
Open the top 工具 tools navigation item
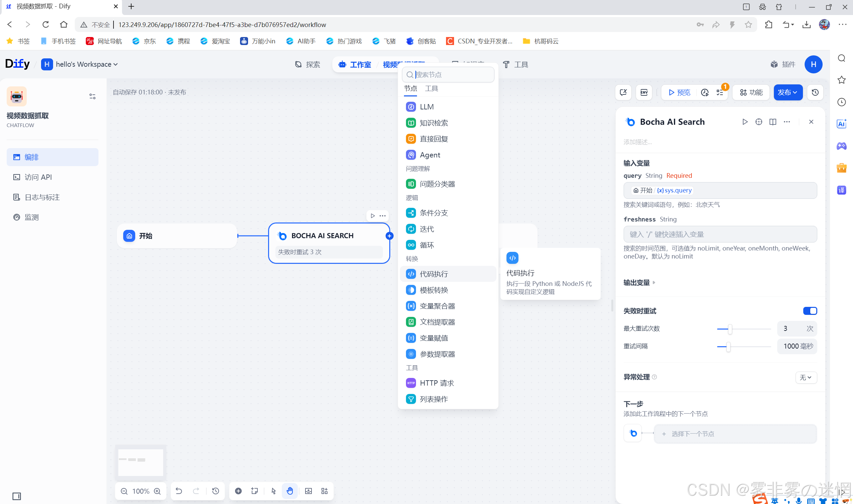click(515, 64)
